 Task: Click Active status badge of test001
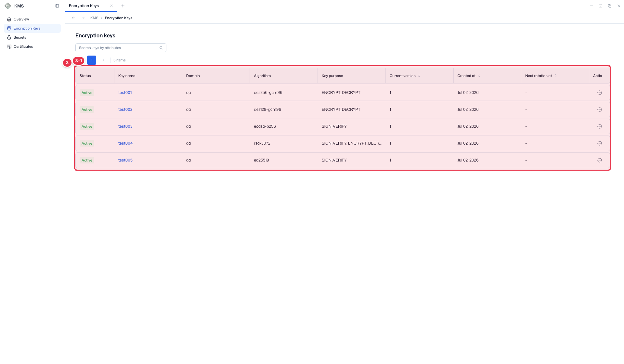click(87, 93)
